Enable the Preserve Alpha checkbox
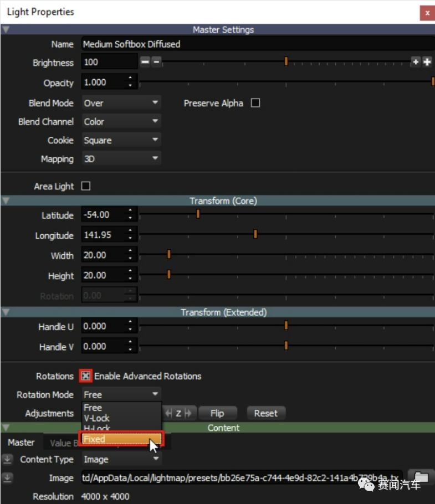The width and height of the screenshot is (435, 504). pos(255,103)
